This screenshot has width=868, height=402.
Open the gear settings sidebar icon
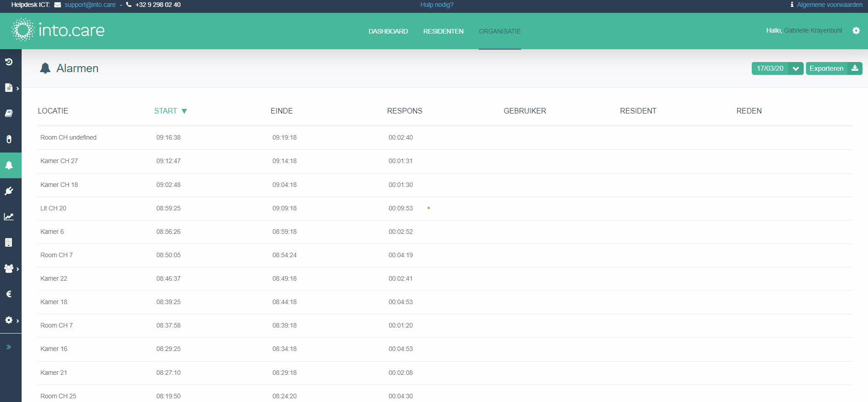pyautogui.click(x=9, y=320)
